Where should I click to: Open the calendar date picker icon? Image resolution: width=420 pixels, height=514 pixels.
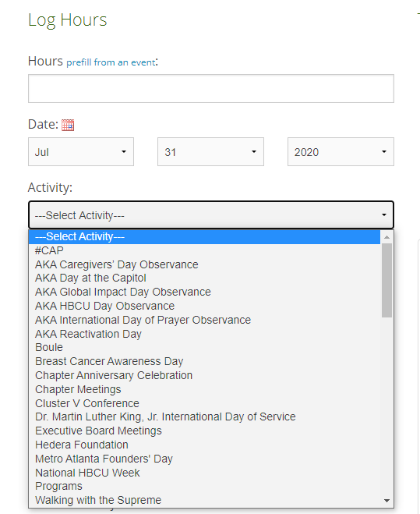[68, 125]
